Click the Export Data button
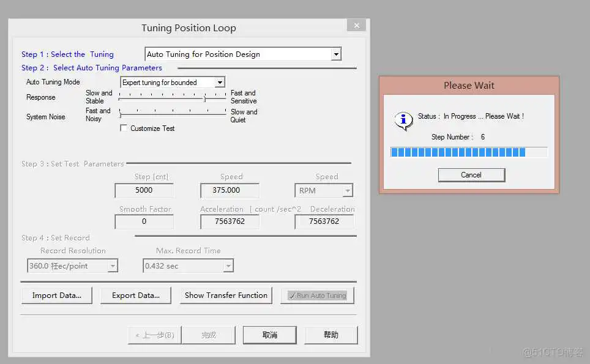590x364 pixels. 135,295
